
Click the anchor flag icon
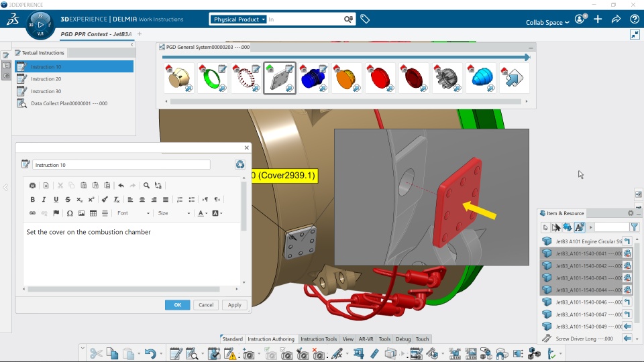[x=56, y=213]
